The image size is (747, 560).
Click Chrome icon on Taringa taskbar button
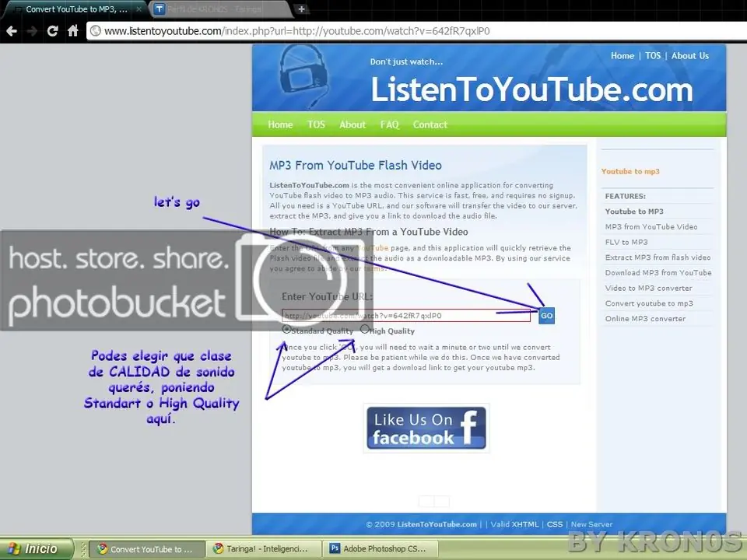coord(218,548)
